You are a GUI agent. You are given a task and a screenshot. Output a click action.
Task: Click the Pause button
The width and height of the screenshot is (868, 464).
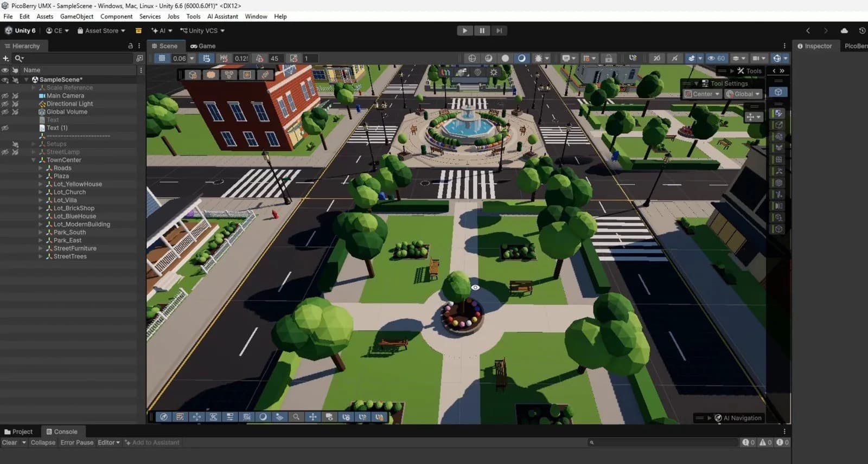tap(482, 31)
